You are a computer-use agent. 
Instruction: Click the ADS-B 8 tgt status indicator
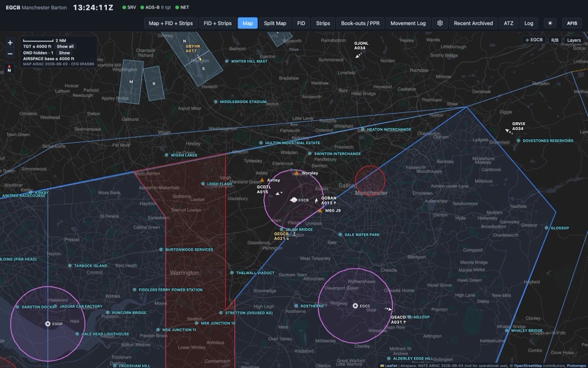pos(155,7)
